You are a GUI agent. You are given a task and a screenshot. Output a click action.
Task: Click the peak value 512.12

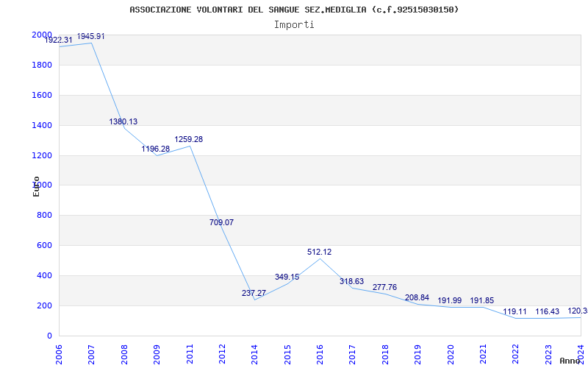[x=320, y=252]
